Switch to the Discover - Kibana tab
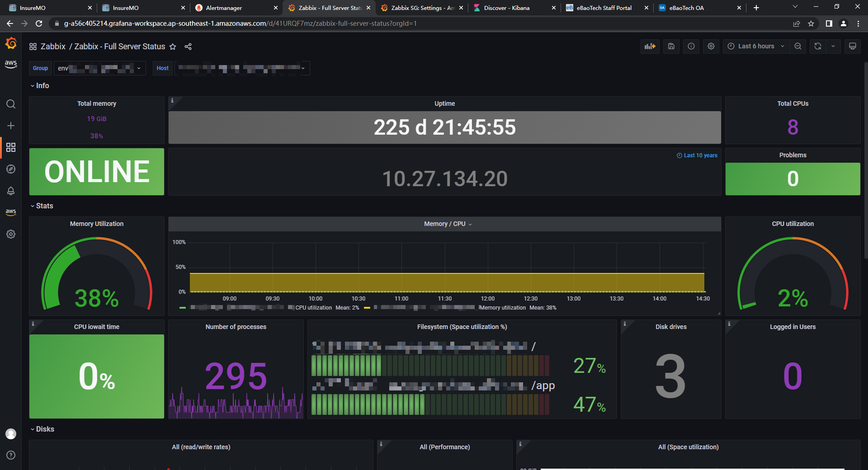 click(x=514, y=8)
